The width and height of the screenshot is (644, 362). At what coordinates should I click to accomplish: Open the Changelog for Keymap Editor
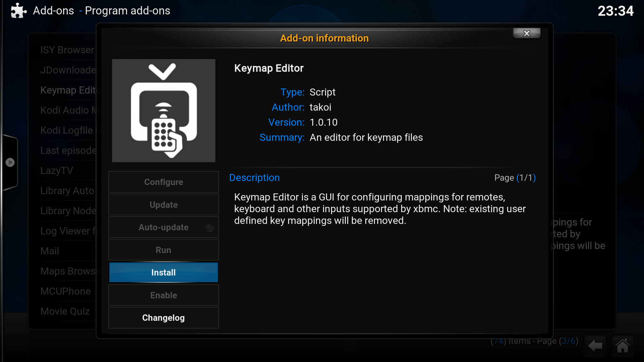(x=163, y=318)
